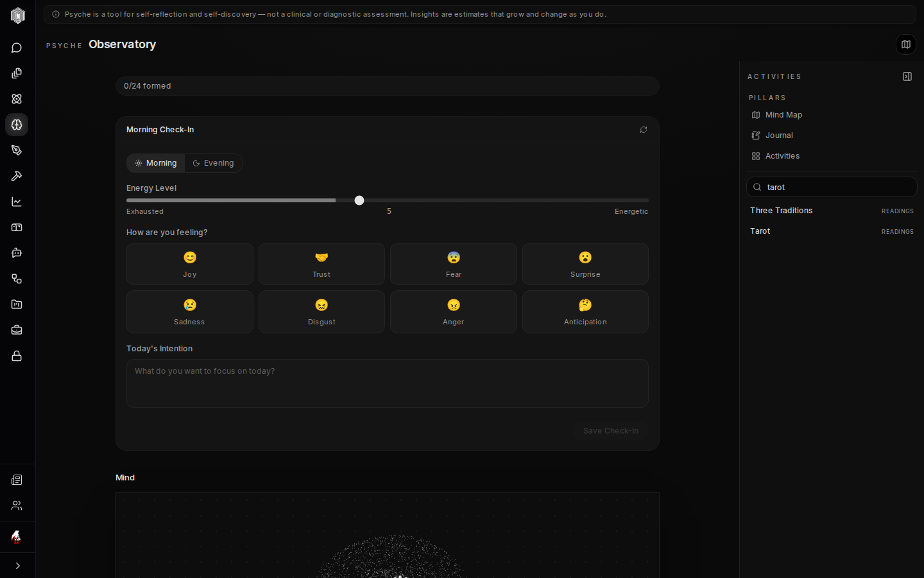Click the Energy Level slider handle

[359, 200]
